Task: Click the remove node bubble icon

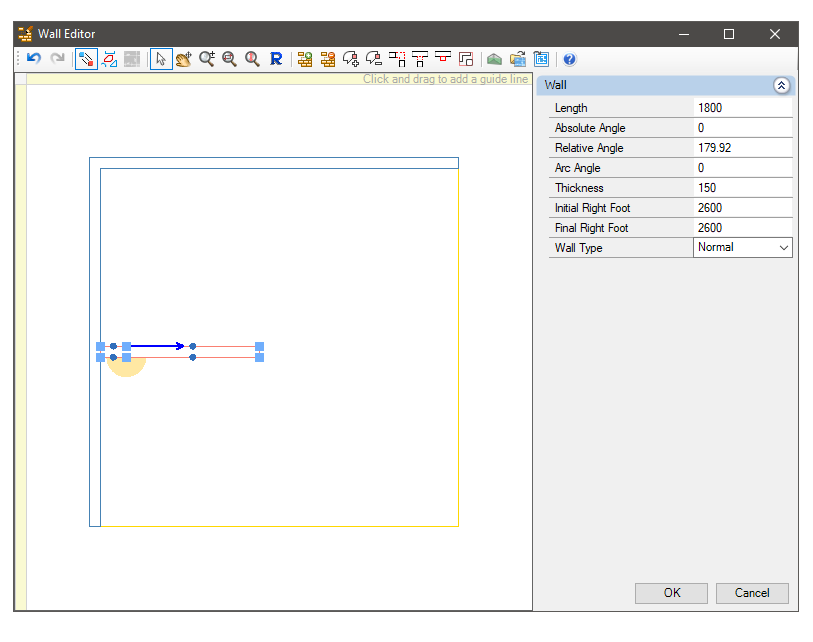Action: tap(374, 59)
